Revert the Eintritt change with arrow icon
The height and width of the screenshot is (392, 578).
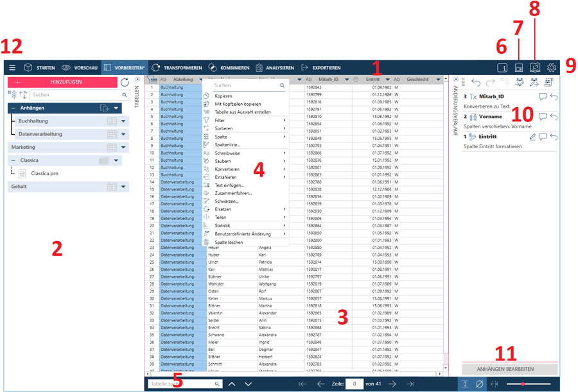pos(554,137)
